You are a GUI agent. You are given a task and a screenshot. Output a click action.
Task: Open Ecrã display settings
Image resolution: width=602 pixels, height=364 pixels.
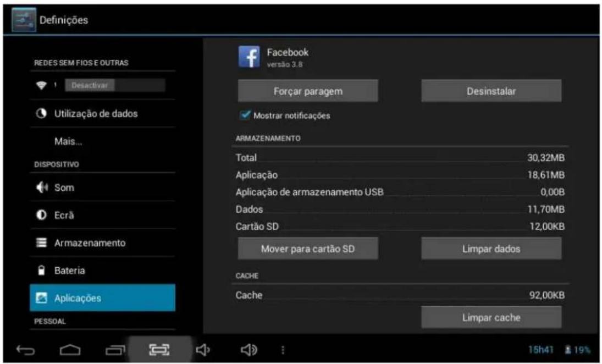102,215
